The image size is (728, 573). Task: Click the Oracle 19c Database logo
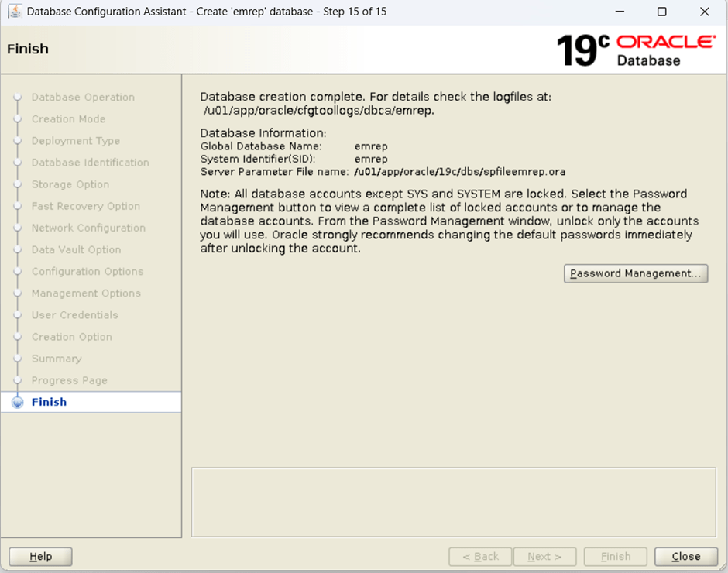coord(635,50)
